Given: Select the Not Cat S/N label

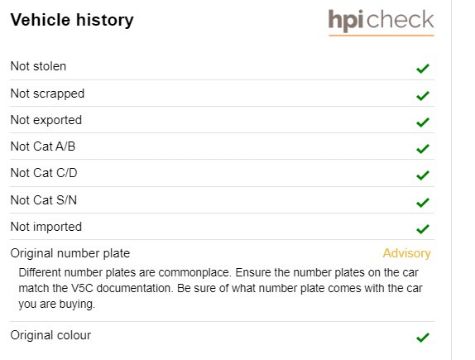Looking at the screenshot, I should (44, 200).
